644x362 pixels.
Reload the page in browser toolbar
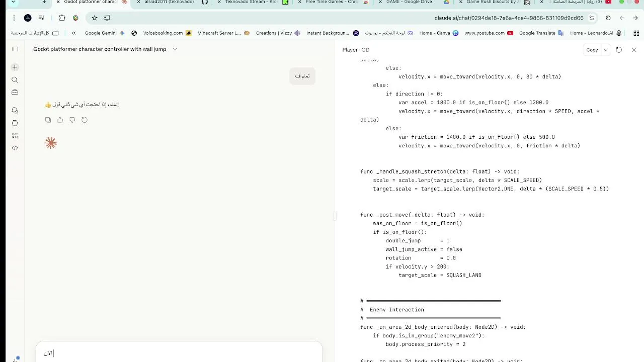[x=608, y=18]
